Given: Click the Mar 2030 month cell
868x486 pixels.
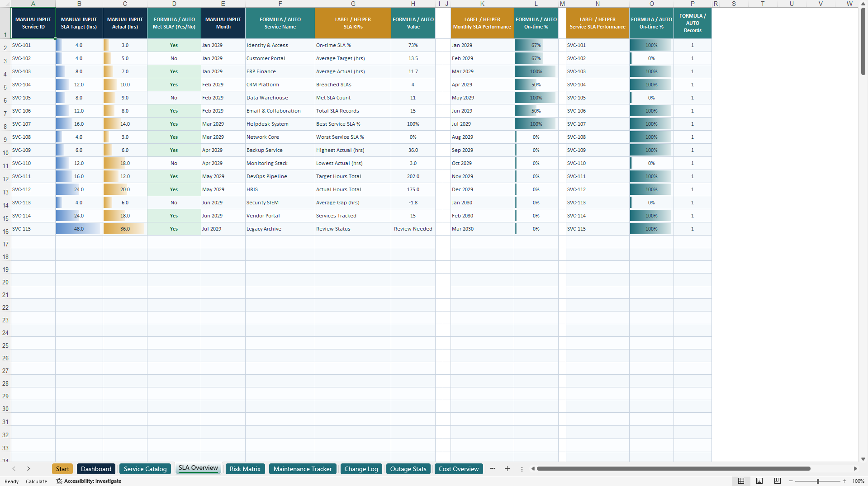Looking at the screenshot, I should coord(482,229).
